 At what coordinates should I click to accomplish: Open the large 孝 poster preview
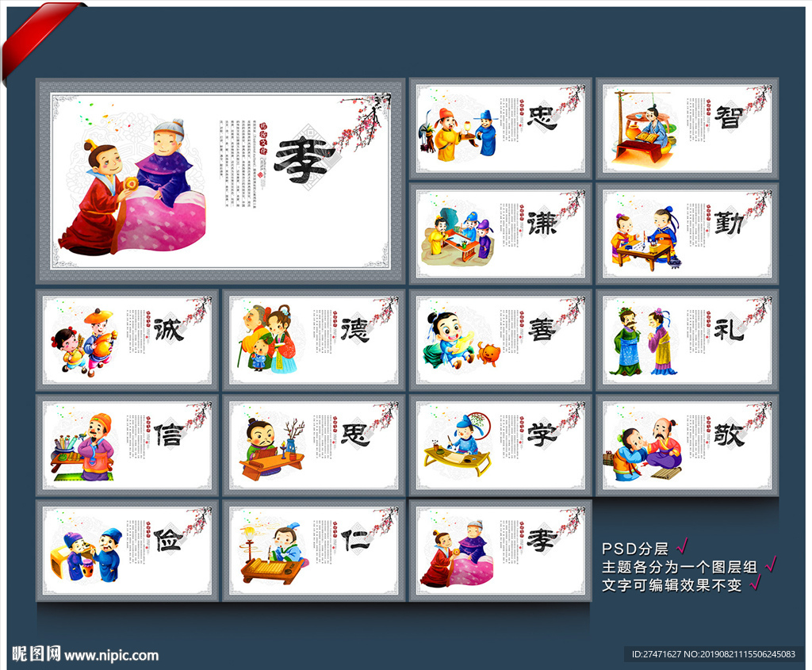tap(220, 182)
